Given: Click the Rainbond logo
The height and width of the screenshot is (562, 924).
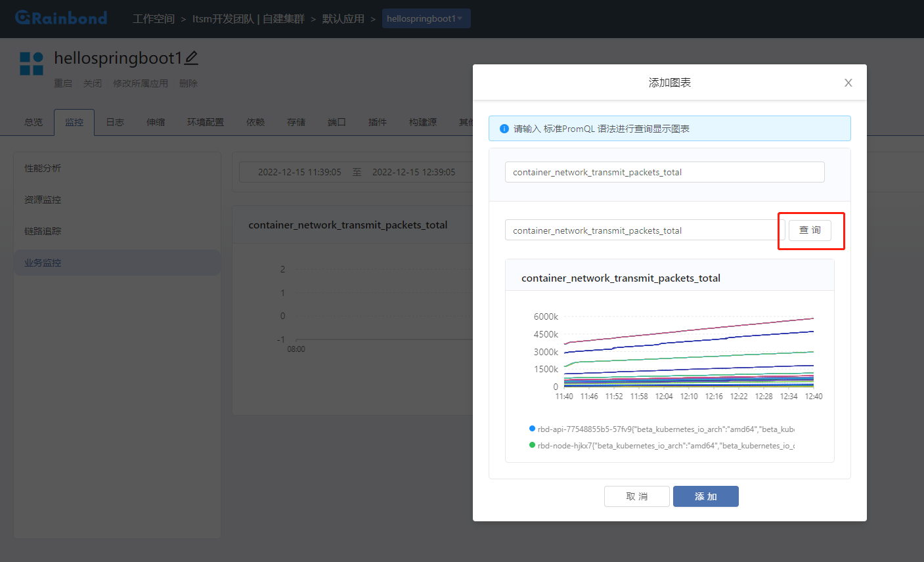Looking at the screenshot, I should coord(60,18).
